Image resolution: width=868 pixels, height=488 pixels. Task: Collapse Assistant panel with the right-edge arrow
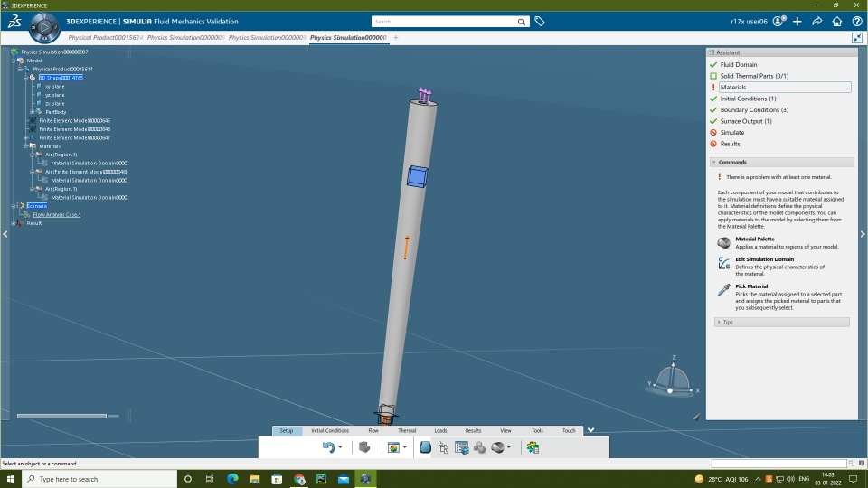(x=863, y=234)
